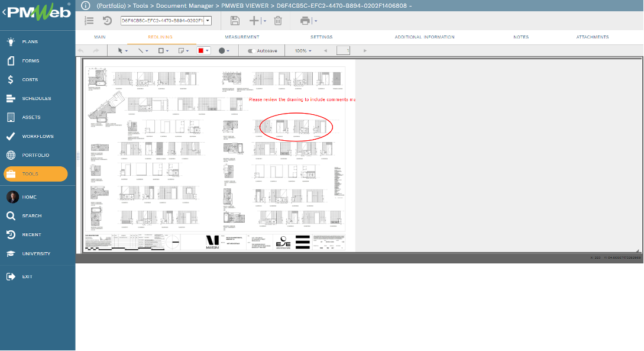Collapse sidebar using PMWeb back chevron

[4, 12]
